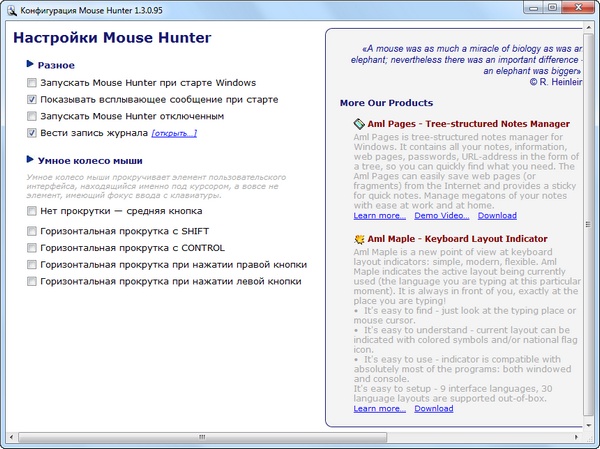Click the 'Умное колесо мыши' section title text

point(90,161)
